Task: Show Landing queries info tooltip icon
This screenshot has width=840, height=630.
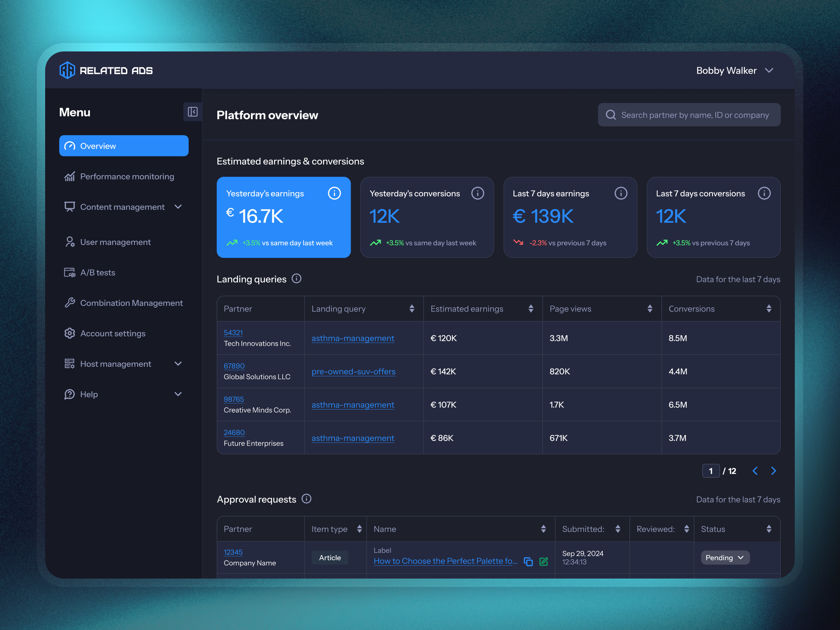Action: (296, 279)
